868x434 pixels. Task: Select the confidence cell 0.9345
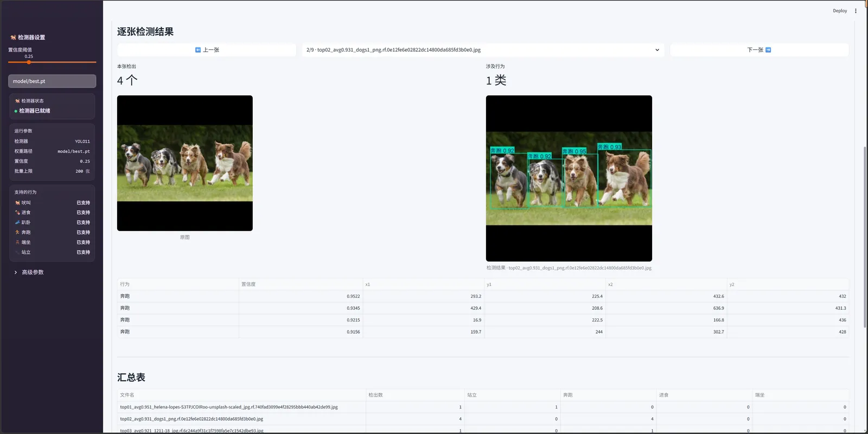tap(301, 308)
